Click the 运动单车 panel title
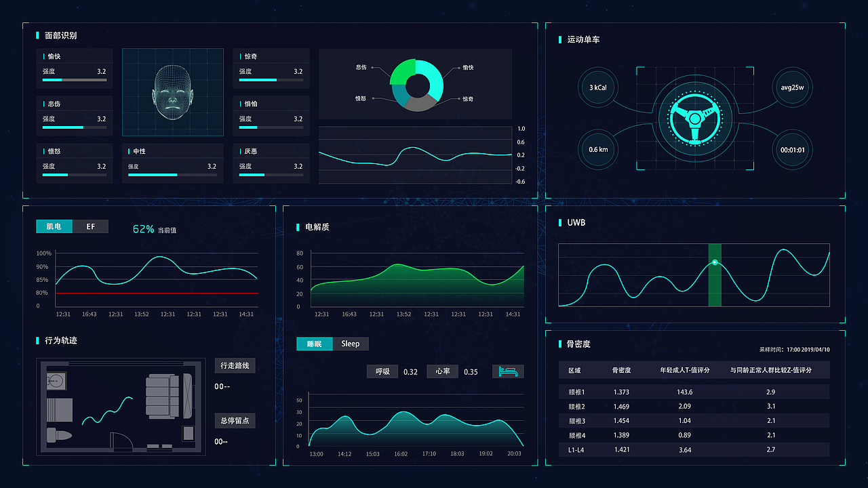868x488 pixels. pyautogui.click(x=583, y=40)
